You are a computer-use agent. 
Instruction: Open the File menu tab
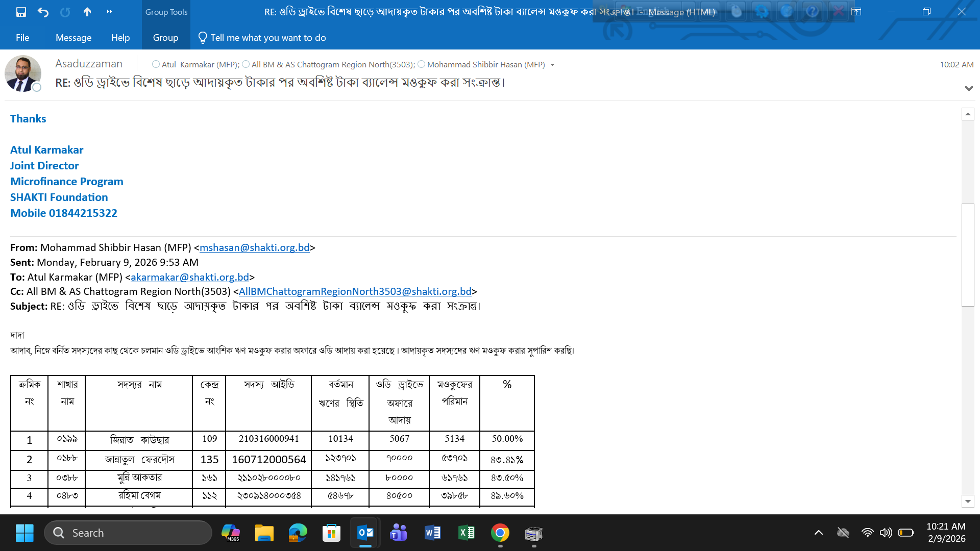22,38
